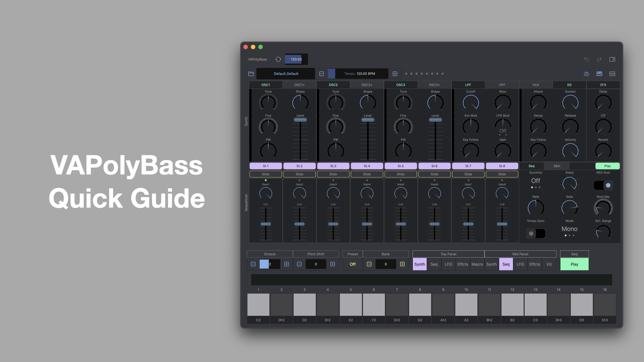Toggle the KBD Root switch

click(603, 185)
